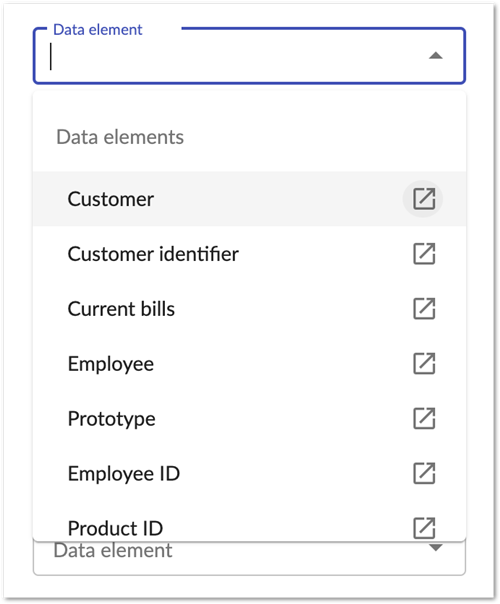Image resolution: width=500 pixels, height=604 pixels.
Task: Click the Data elements group header
Action: [120, 137]
